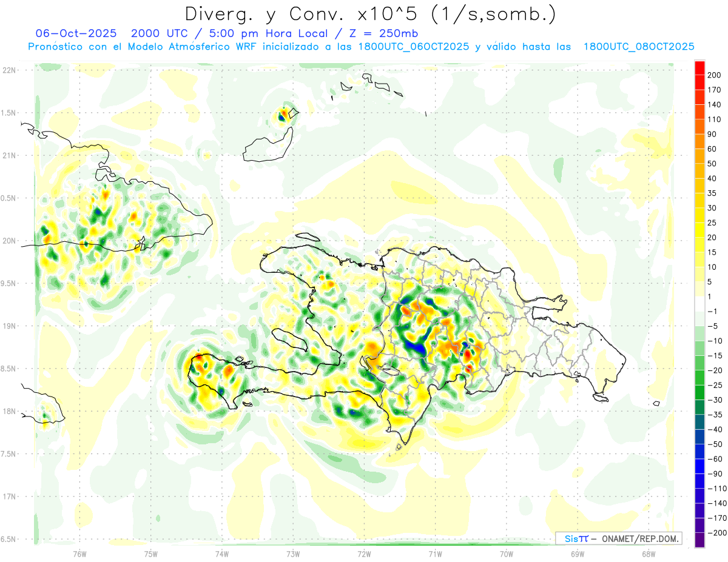Click the yellow swatch beside the 20 label
The width and height of the screenshot is (728, 562).
click(699, 236)
